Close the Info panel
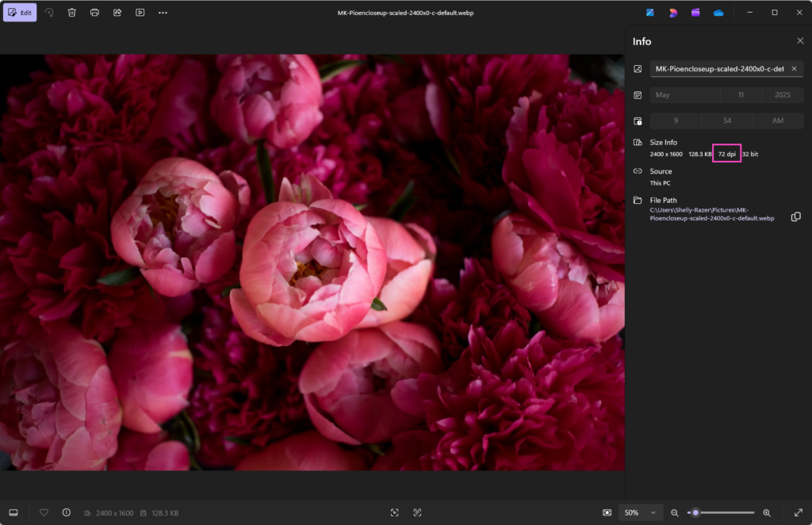 pos(800,41)
